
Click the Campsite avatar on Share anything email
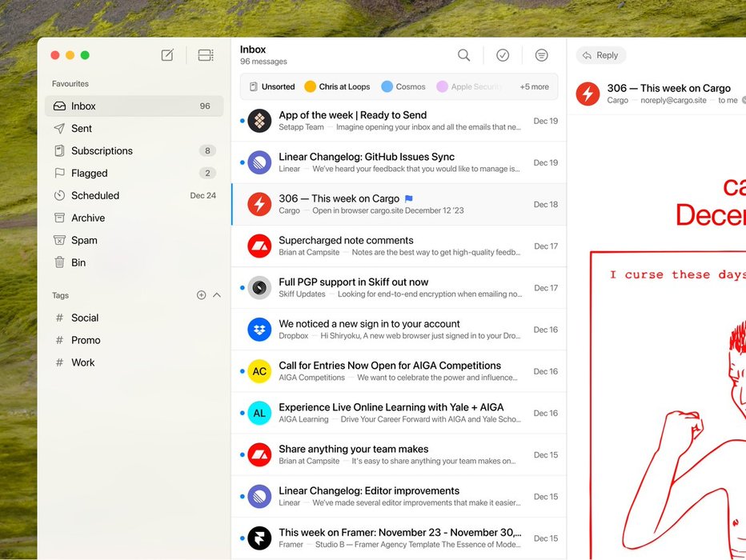(259, 455)
